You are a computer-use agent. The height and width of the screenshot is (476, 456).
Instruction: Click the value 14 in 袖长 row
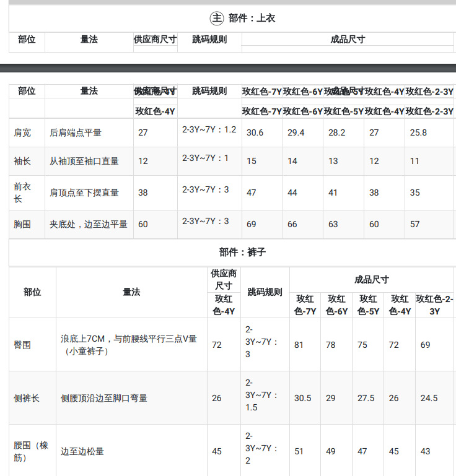pyautogui.click(x=292, y=161)
